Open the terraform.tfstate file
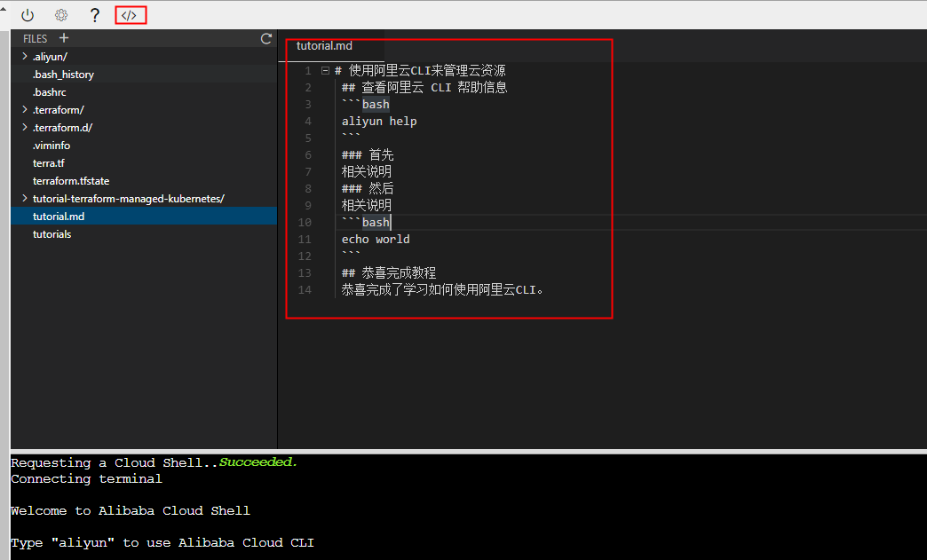Image resolution: width=927 pixels, height=560 pixels. (x=71, y=181)
